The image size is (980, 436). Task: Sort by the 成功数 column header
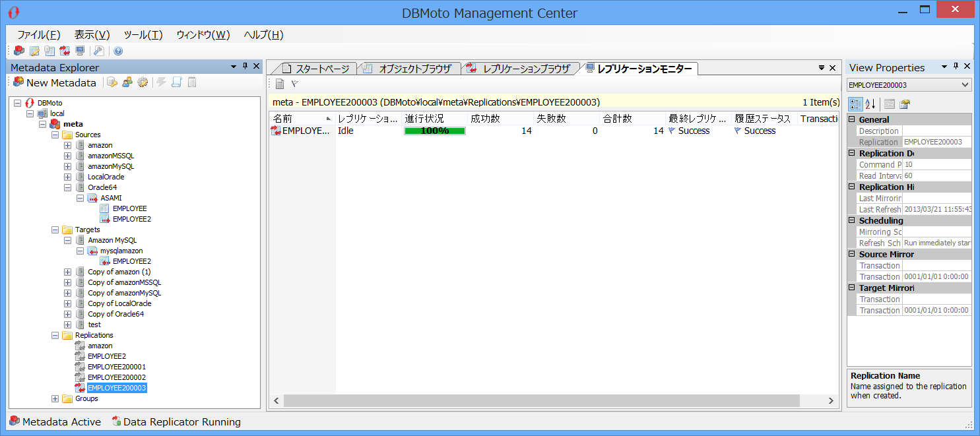coord(500,119)
